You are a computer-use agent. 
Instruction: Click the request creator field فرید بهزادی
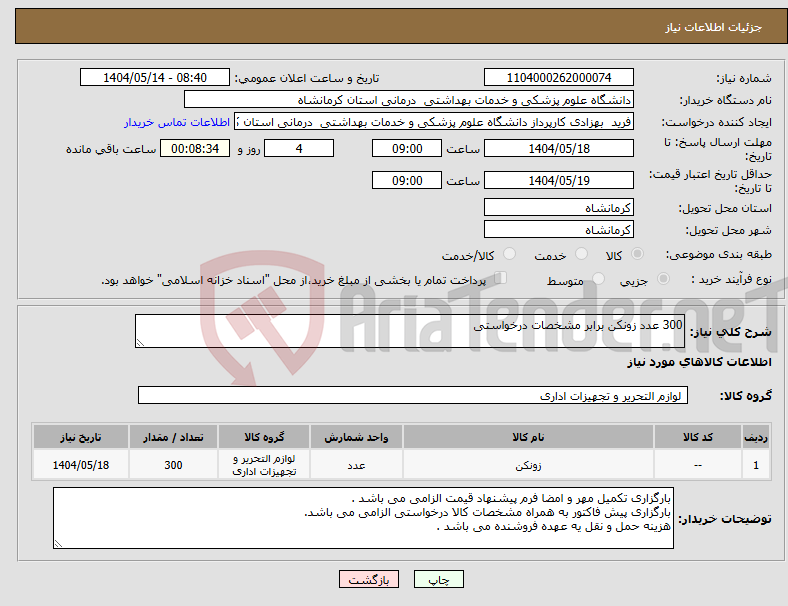click(434, 122)
